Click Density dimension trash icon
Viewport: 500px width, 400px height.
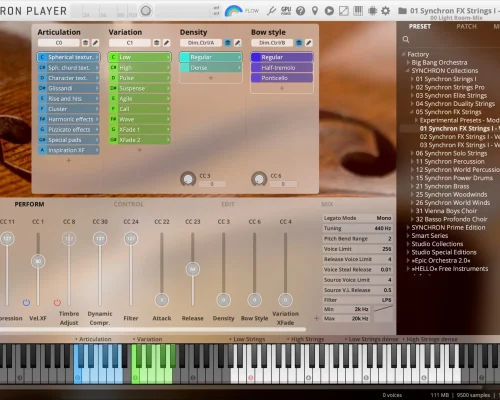pos(228,43)
